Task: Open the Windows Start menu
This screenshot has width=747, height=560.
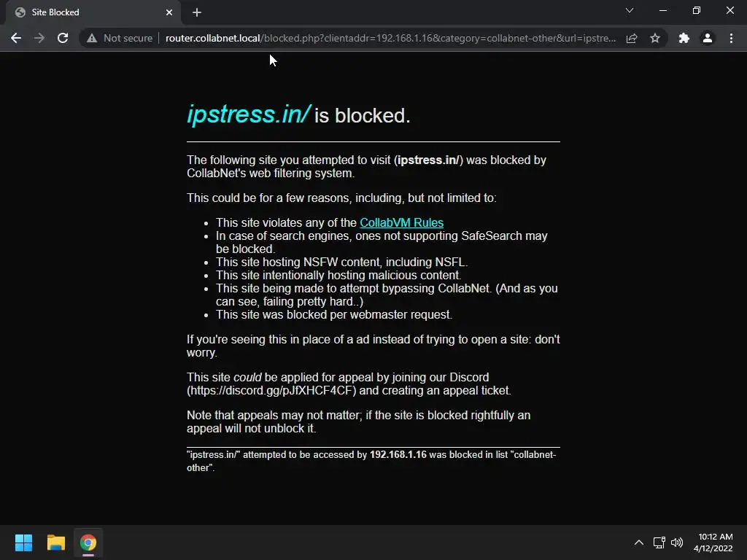Action: (x=23, y=542)
